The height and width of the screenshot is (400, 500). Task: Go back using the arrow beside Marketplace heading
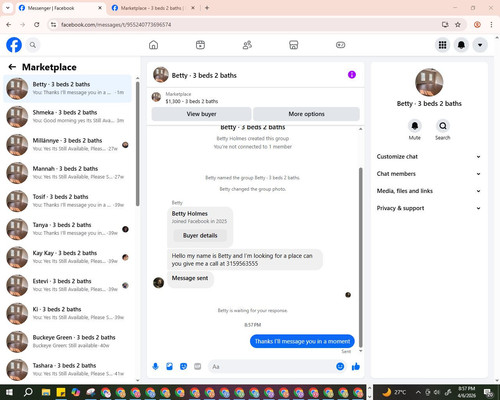click(12, 67)
